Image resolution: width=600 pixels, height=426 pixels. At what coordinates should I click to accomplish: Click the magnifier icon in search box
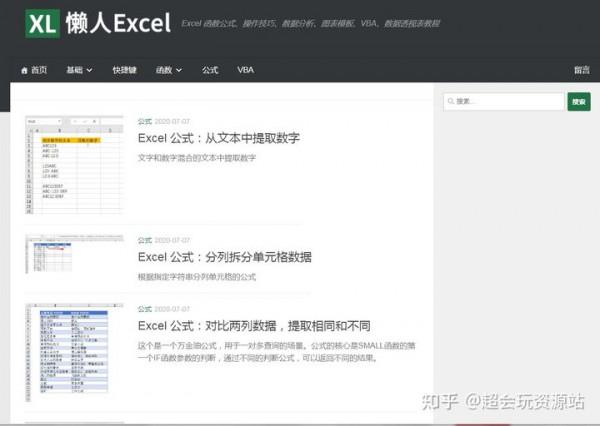(452, 101)
